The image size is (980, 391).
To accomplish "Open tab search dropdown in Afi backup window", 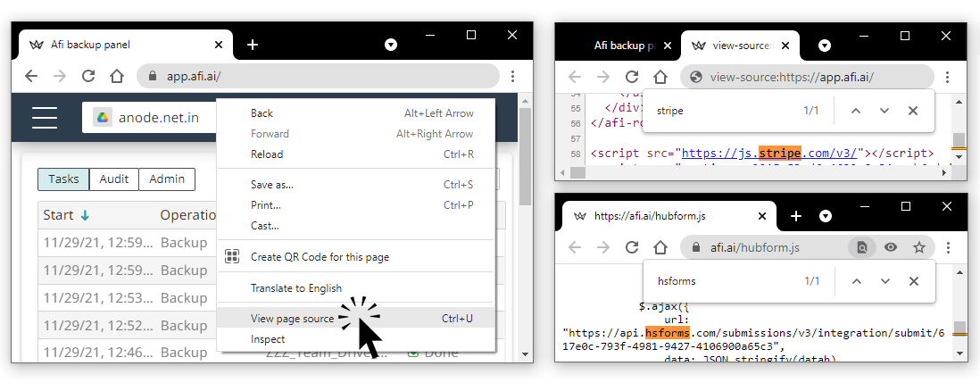I will [x=391, y=45].
